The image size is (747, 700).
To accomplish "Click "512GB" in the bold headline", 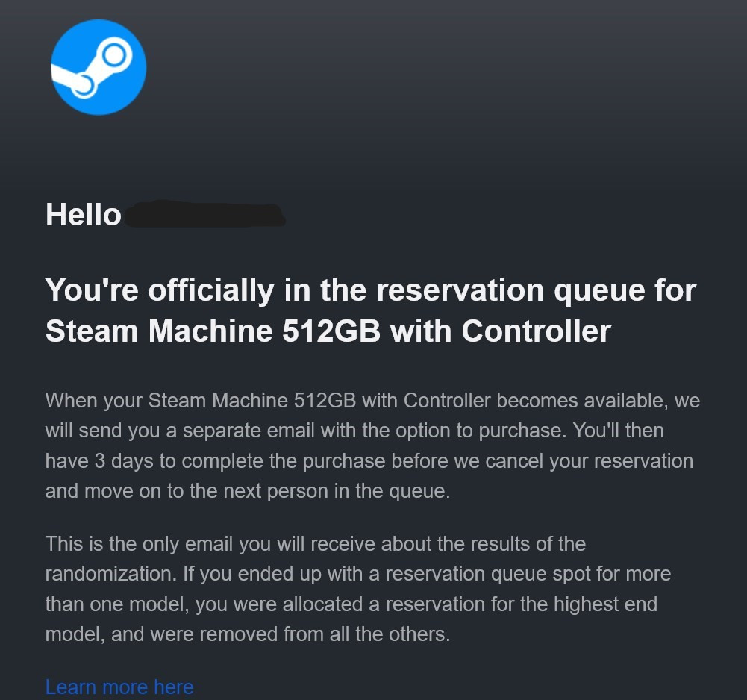I will coord(331,331).
